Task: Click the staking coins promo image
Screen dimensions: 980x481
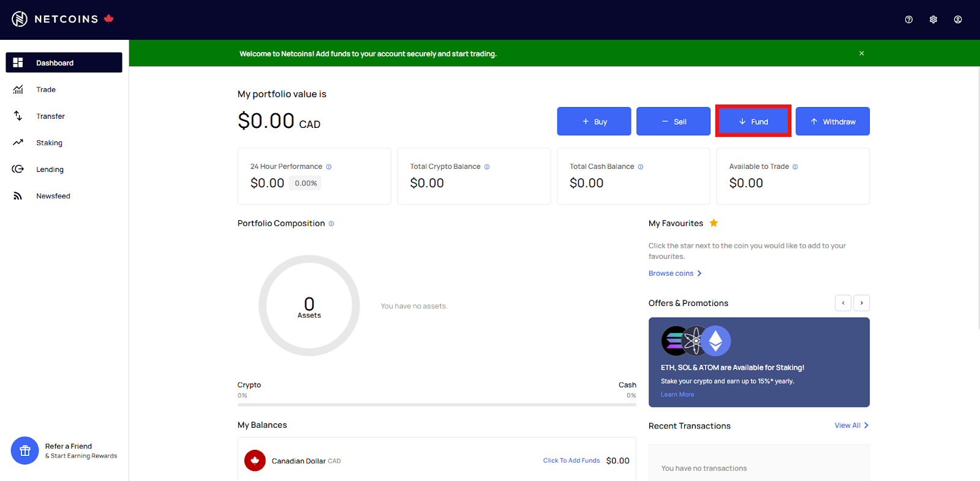Action: tap(696, 341)
